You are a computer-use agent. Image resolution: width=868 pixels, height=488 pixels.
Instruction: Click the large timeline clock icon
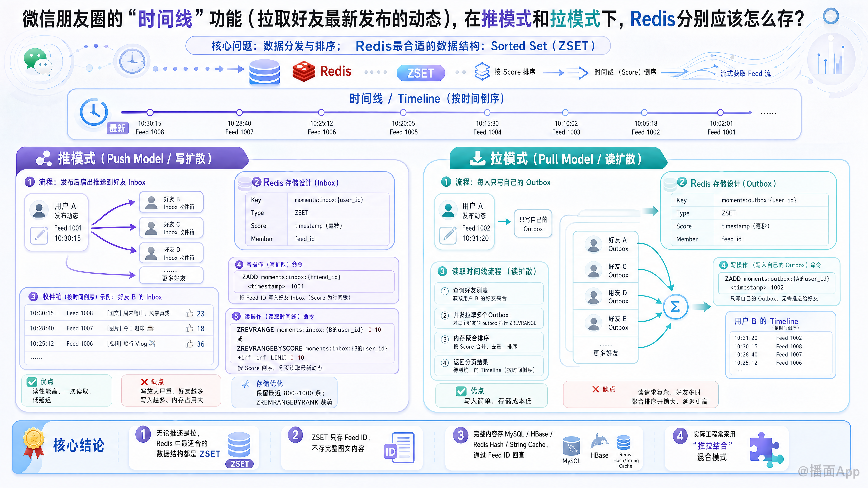pyautogui.click(x=94, y=112)
